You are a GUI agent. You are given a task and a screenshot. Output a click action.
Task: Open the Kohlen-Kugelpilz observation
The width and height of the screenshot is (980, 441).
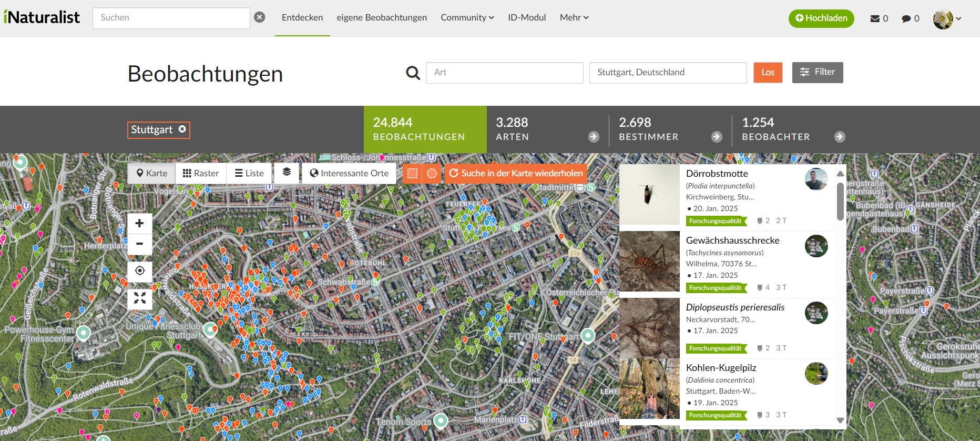pos(721,368)
